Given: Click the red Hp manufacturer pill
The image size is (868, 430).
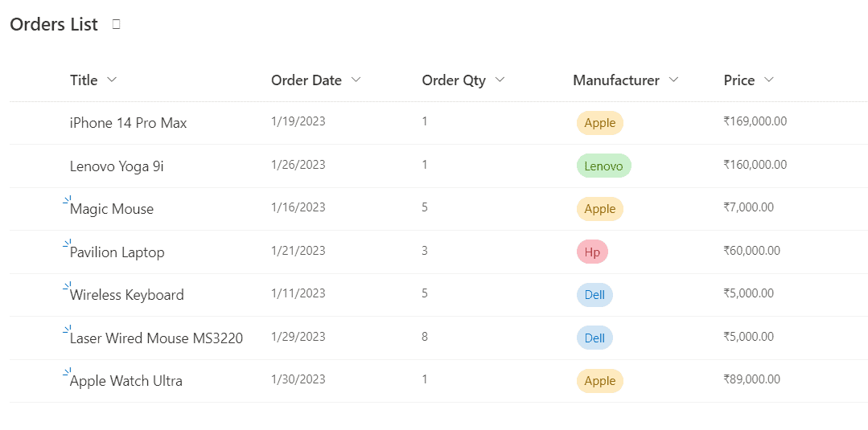Looking at the screenshot, I should click(x=592, y=252).
